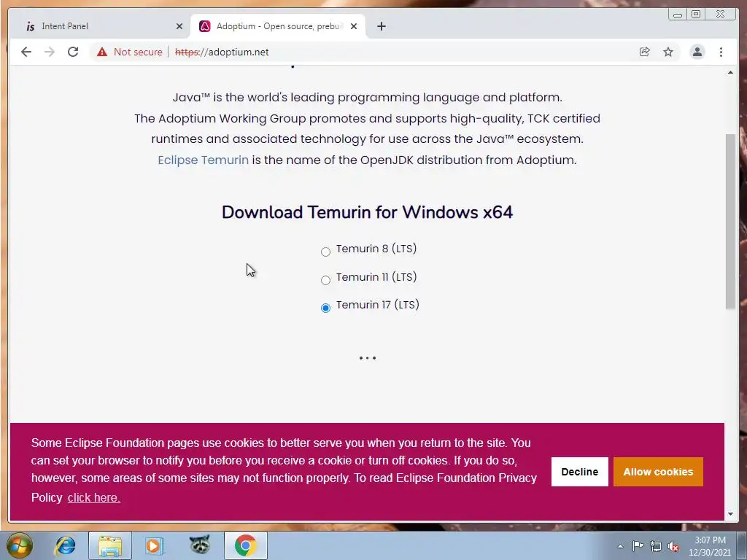Close the Adoptium tab

click(354, 26)
